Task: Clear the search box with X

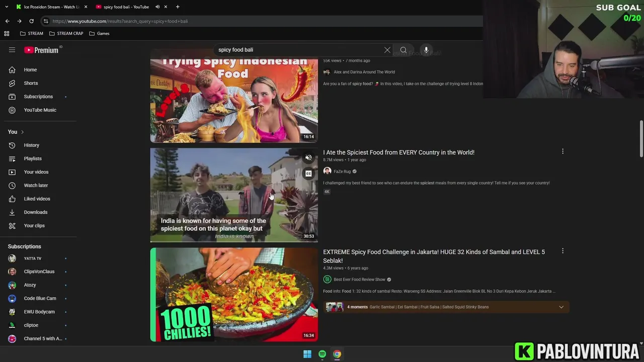Action: (x=387, y=50)
